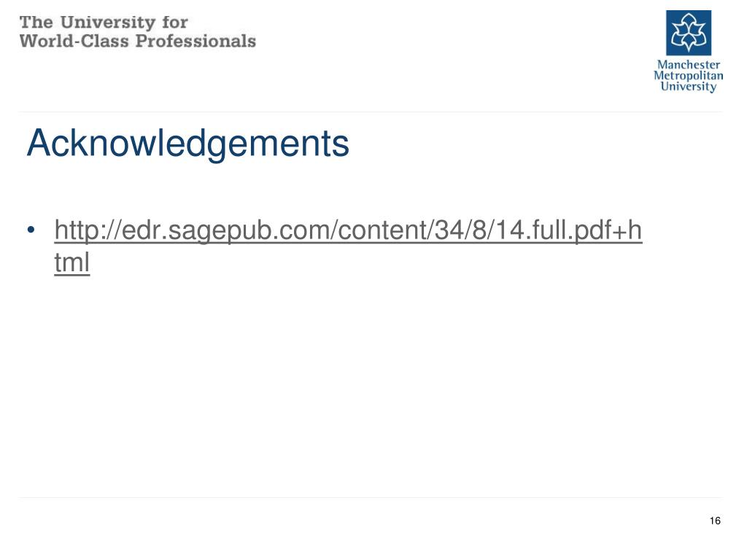Click the word 'Metropolitan' under the logo
Image resolution: width=747 pixels, height=560 pixels.
(689, 75)
